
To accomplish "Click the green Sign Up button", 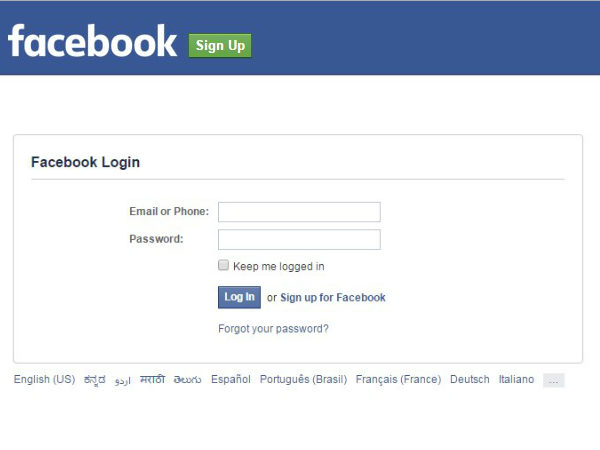I will pyautogui.click(x=220, y=46).
